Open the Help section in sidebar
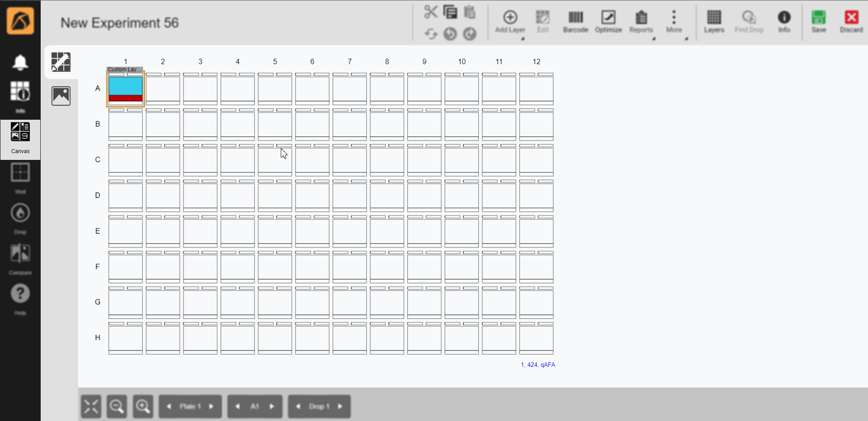The image size is (868, 421). (20, 299)
